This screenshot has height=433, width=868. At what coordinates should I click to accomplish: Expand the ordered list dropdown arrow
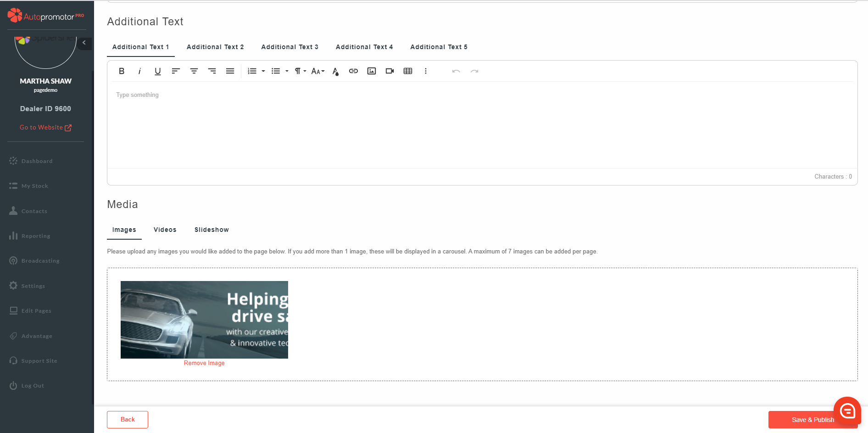pyautogui.click(x=263, y=71)
